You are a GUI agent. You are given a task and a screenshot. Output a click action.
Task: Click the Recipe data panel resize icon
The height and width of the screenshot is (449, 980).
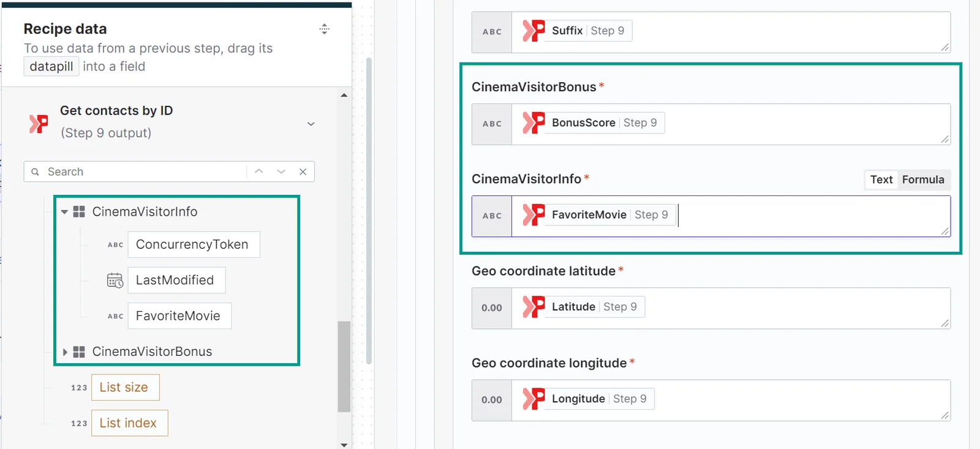pyautogui.click(x=325, y=29)
